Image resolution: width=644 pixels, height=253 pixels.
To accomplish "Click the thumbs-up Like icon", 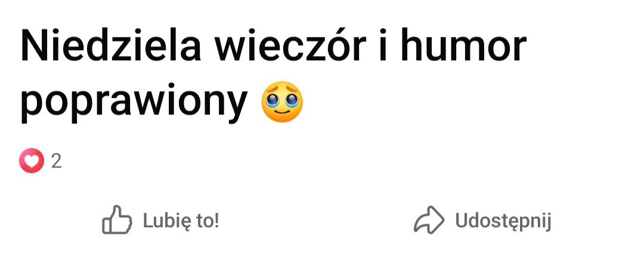I will coord(117,220).
